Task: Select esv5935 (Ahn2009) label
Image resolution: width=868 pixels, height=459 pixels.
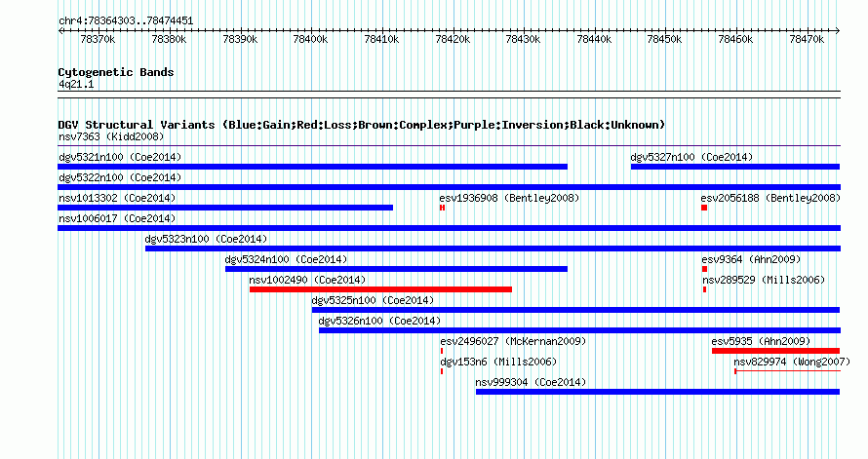Action: point(761,341)
